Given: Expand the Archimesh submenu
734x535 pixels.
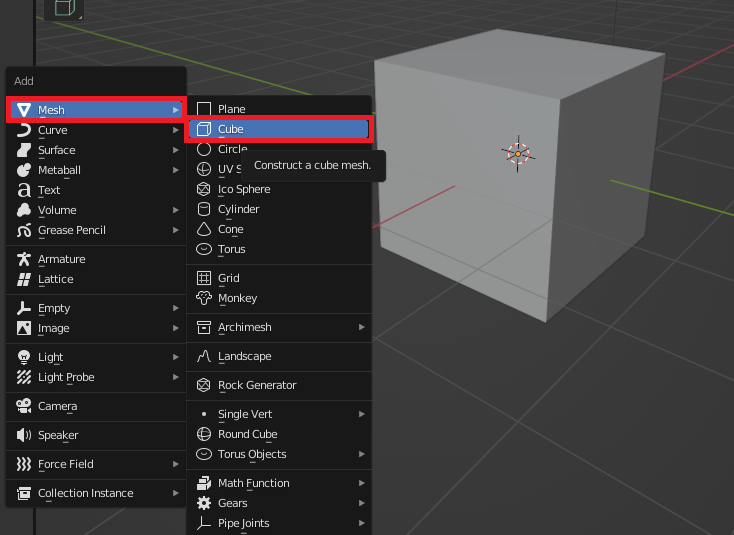Looking at the screenshot, I should [x=361, y=327].
